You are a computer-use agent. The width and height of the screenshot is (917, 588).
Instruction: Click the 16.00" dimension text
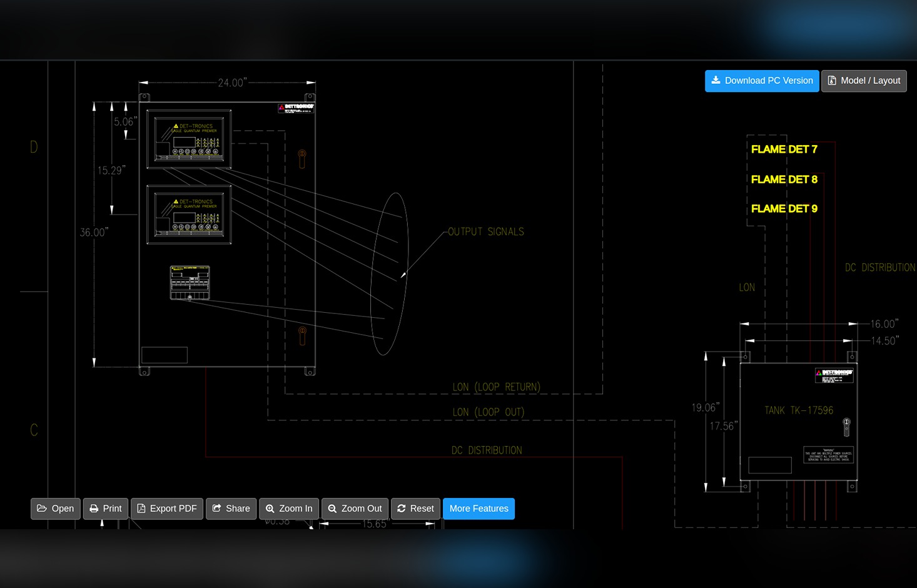pos(884,324)
